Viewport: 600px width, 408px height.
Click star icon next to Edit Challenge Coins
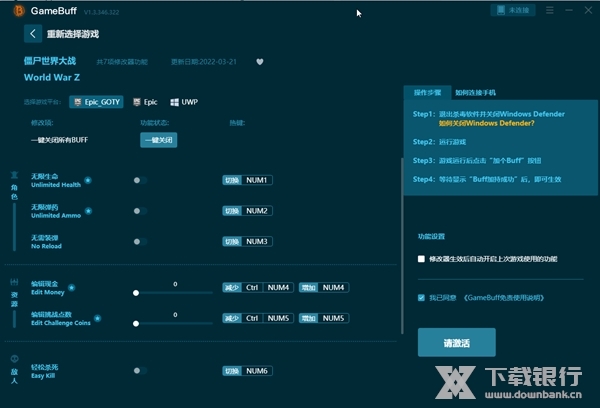[x=98, y=318]
